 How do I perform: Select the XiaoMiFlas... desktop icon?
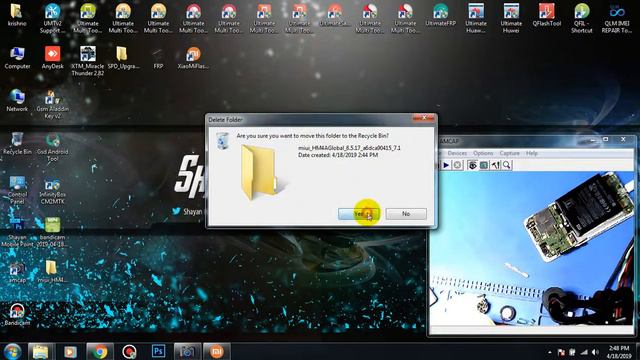pos(193,58)
